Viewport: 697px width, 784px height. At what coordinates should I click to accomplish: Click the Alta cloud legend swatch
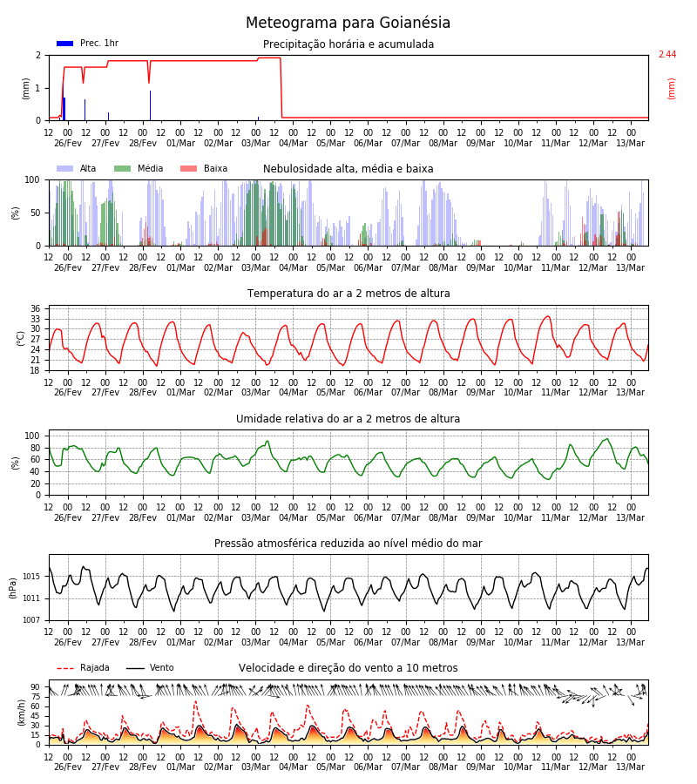[65, 169]
